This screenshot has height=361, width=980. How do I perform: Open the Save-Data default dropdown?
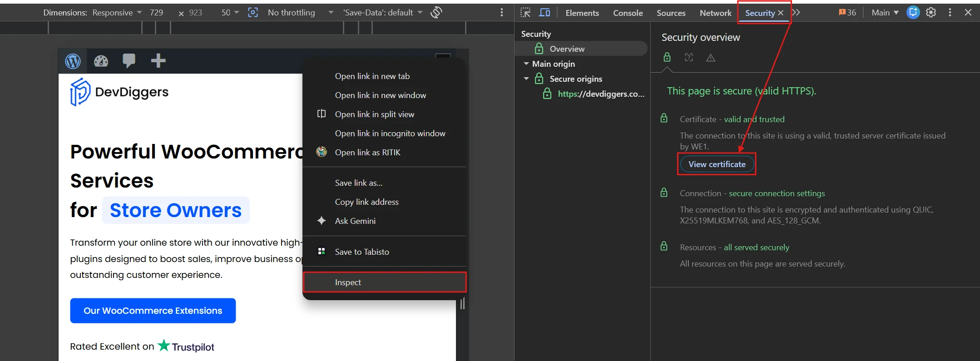383,13
